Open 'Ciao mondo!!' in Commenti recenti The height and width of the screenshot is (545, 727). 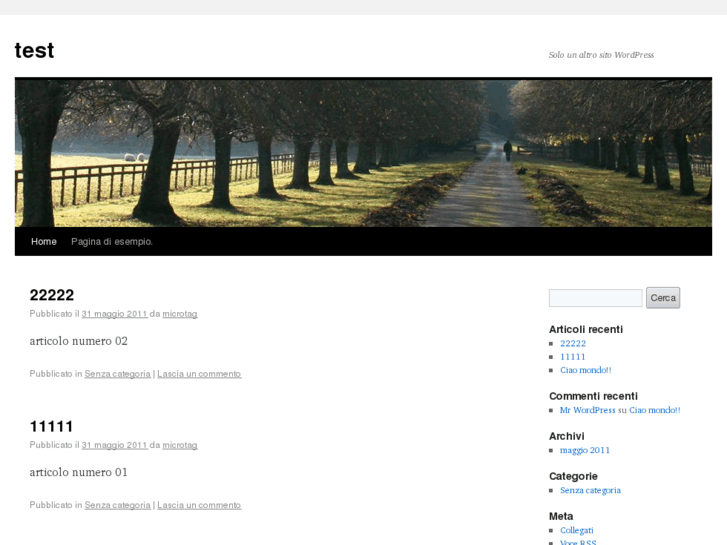655,410
